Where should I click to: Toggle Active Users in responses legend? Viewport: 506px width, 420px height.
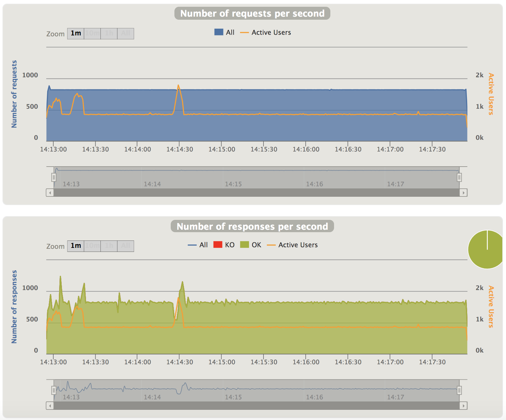[x=292, y=245]
